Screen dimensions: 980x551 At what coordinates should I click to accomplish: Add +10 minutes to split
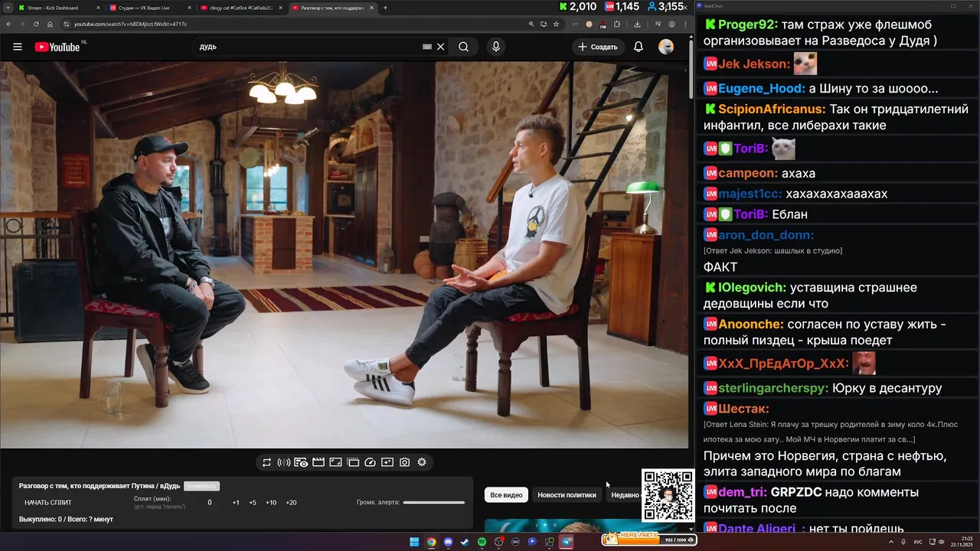(271, 503)
